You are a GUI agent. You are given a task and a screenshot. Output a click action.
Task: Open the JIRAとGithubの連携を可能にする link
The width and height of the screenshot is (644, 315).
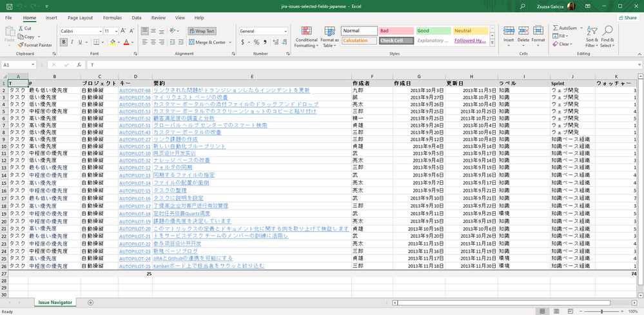pos(193,258)
